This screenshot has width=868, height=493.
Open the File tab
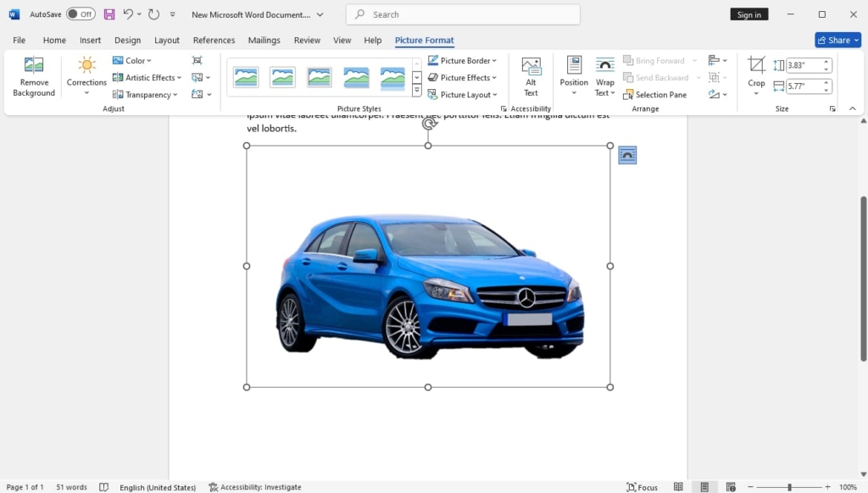19,40
